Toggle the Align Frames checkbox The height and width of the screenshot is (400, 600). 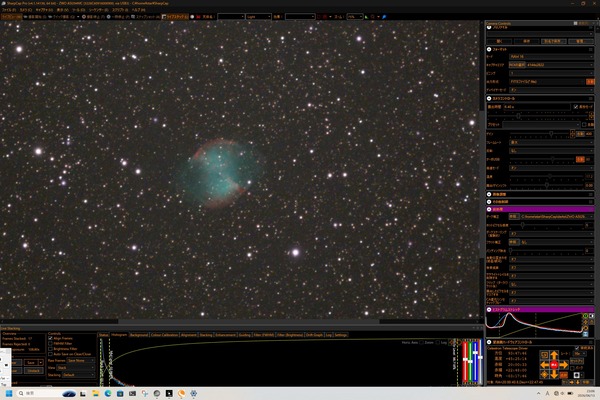(x=50, y=338)
